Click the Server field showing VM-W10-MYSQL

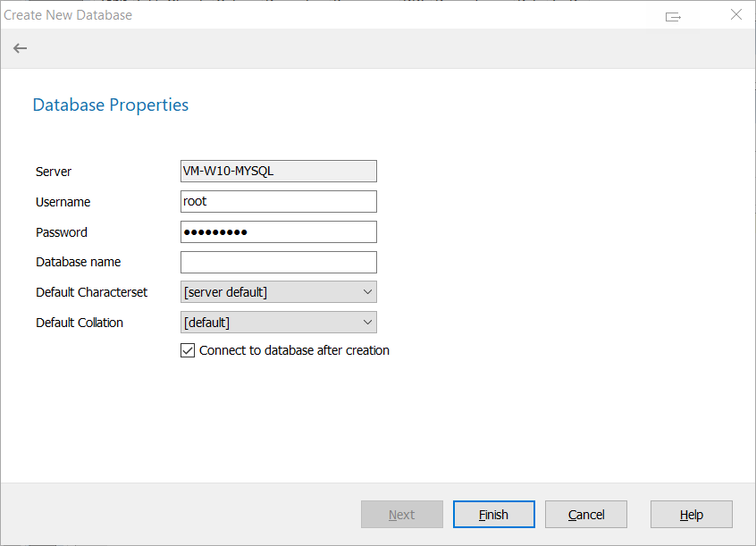click(x=278, y=172)
